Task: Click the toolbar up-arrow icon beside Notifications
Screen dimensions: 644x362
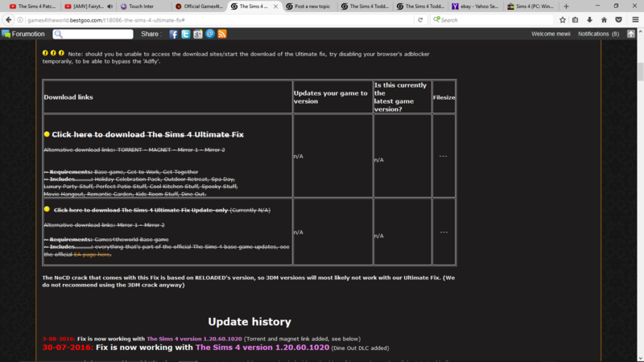Action: (631, 34)
